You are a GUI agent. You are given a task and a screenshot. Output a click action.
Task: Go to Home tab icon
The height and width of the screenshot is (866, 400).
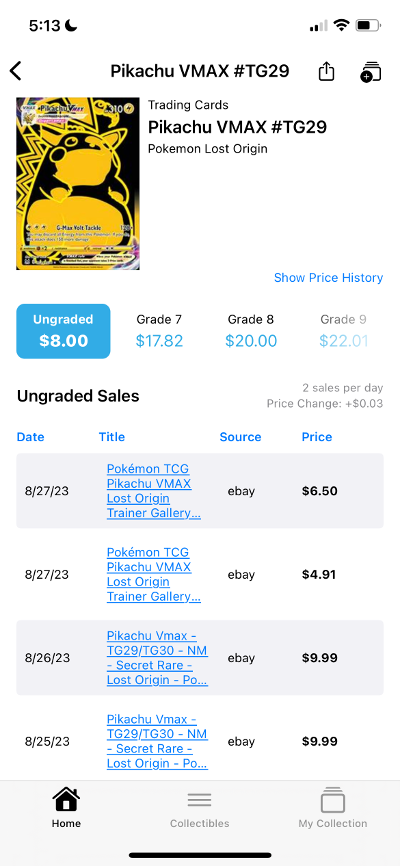(66, 800)
